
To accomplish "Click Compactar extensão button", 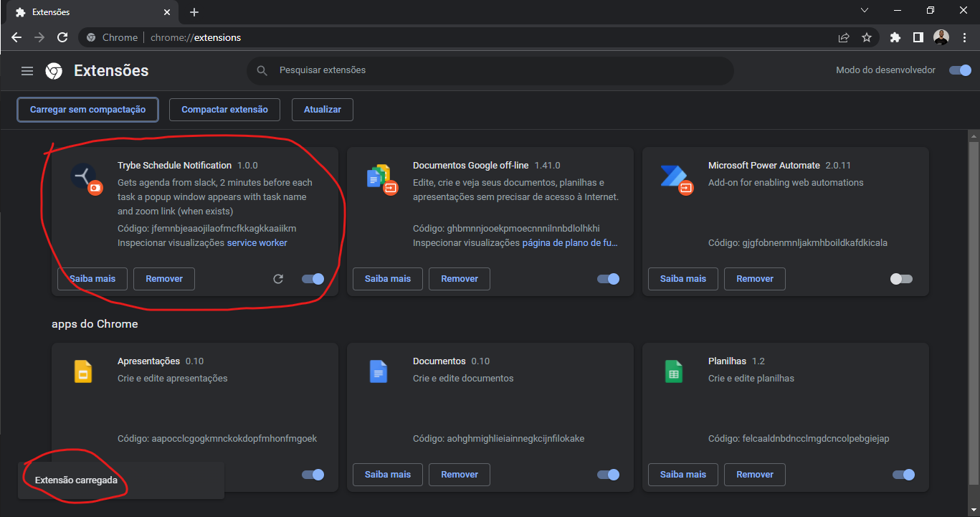I will pos(225,110).
